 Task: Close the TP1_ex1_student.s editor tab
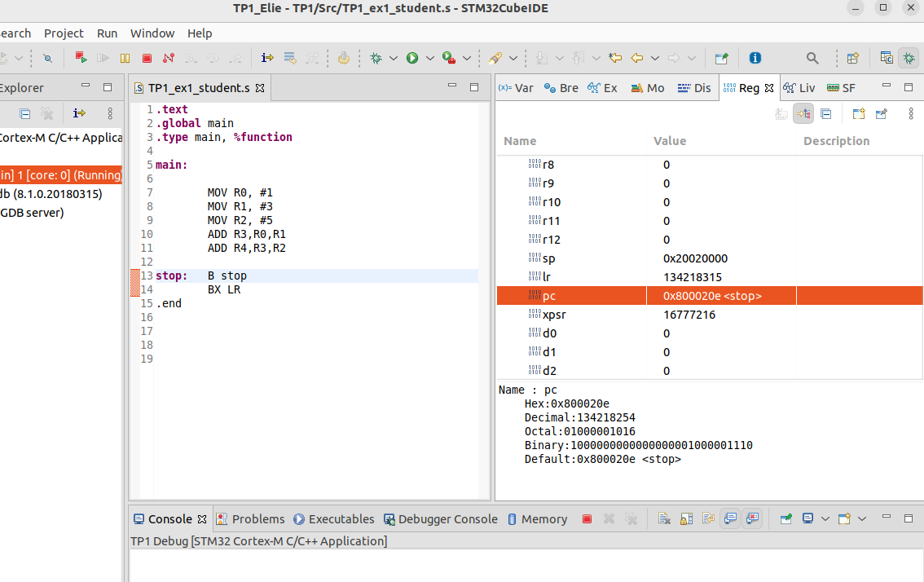pos(260,88)
